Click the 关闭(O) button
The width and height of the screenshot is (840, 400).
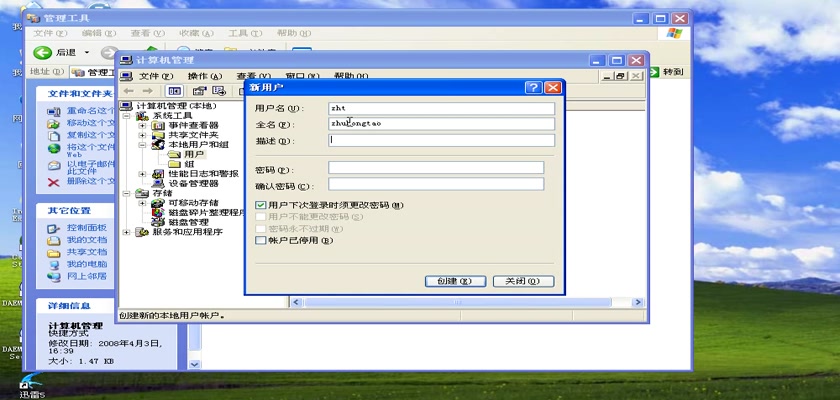(523, 281)
